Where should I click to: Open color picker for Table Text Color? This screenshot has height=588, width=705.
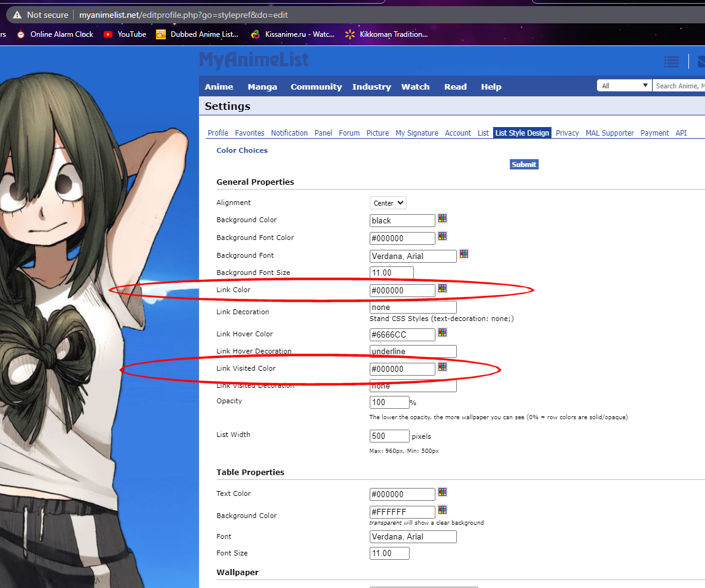pyautogui.click(x=442, y=492)
